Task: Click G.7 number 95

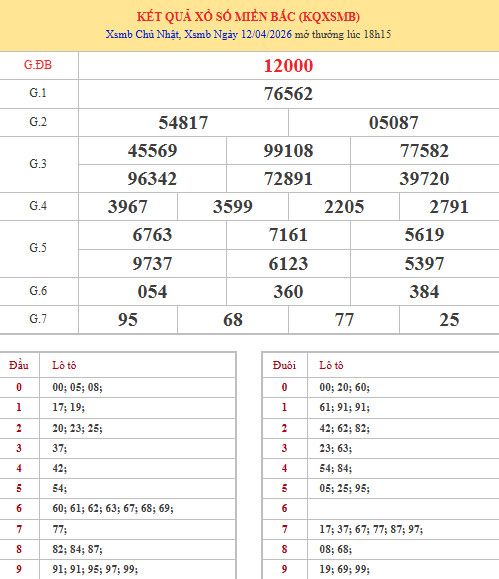Action: coord(127,320)
